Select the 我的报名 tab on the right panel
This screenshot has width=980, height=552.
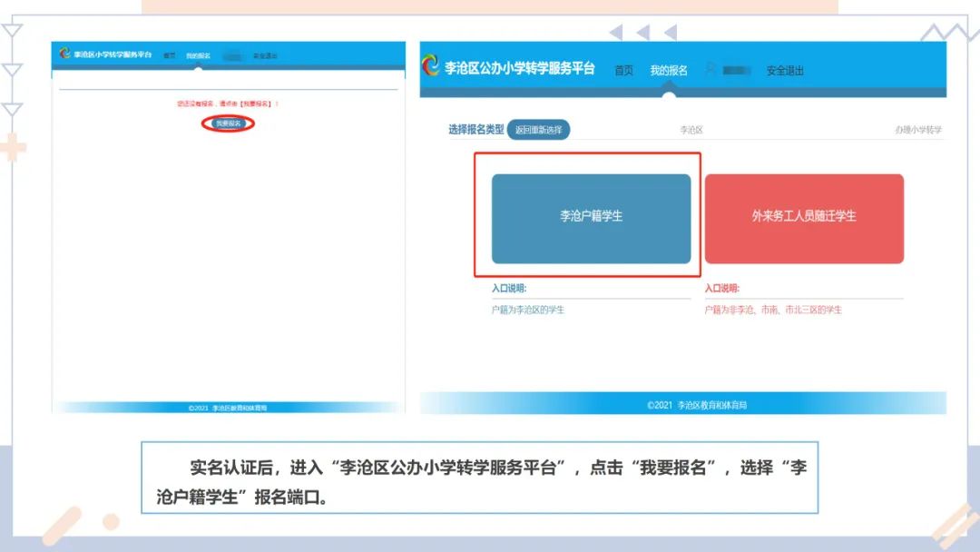pos(669,70)
